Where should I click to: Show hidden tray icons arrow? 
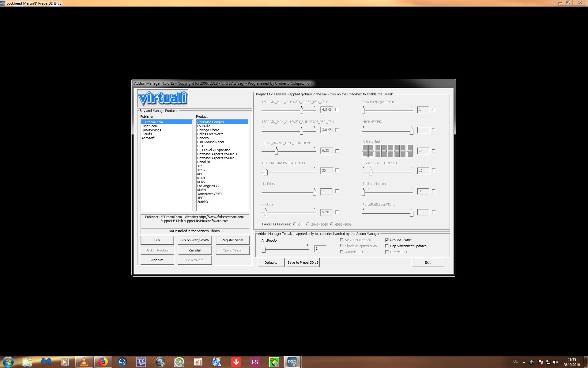pyautogui.click(x=524, y=362)
